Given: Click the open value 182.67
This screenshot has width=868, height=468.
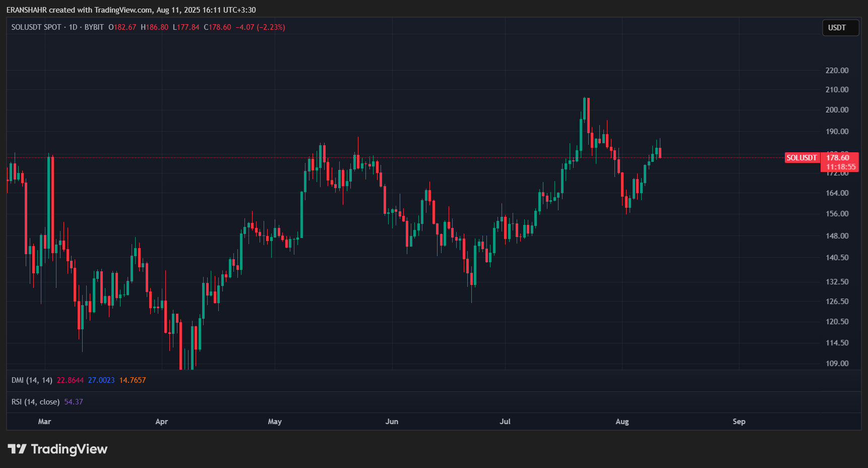Looking at the screenshot, I should click(x=125, y=27).
